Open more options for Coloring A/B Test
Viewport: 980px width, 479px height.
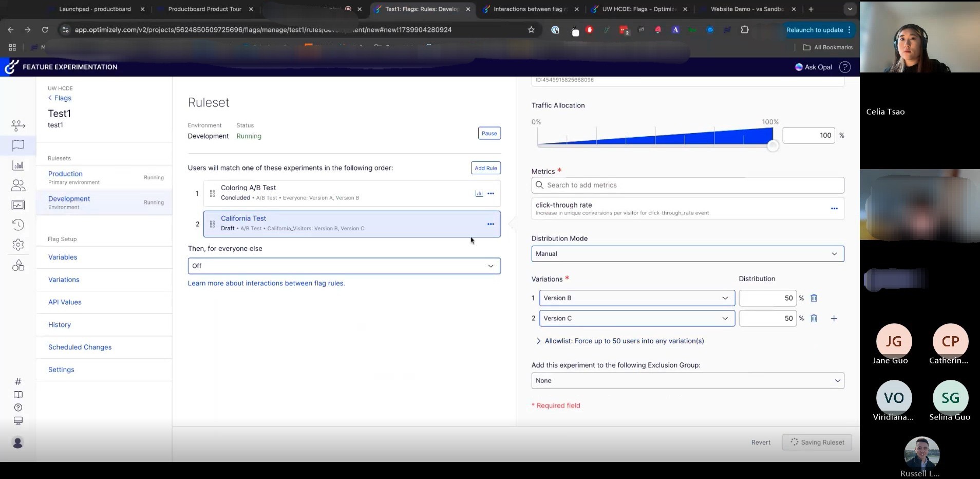pyautogui.click(x=491, y=193)
